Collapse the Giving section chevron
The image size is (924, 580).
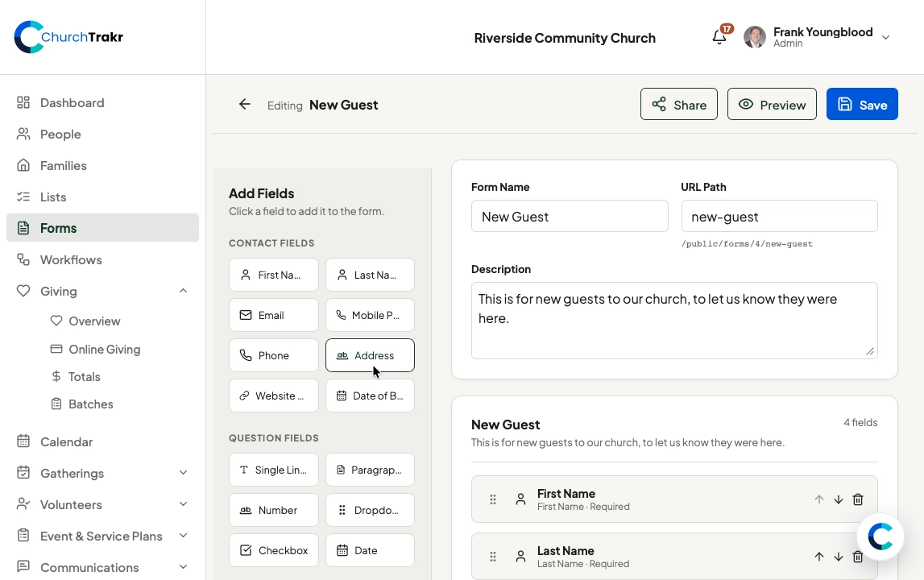[183, 291]
